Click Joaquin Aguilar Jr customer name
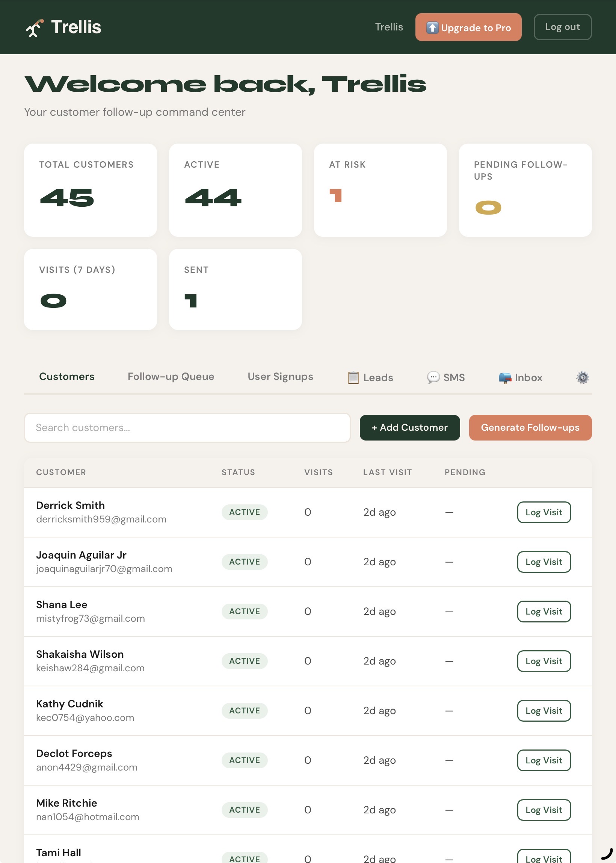 (x=81, y=555)
